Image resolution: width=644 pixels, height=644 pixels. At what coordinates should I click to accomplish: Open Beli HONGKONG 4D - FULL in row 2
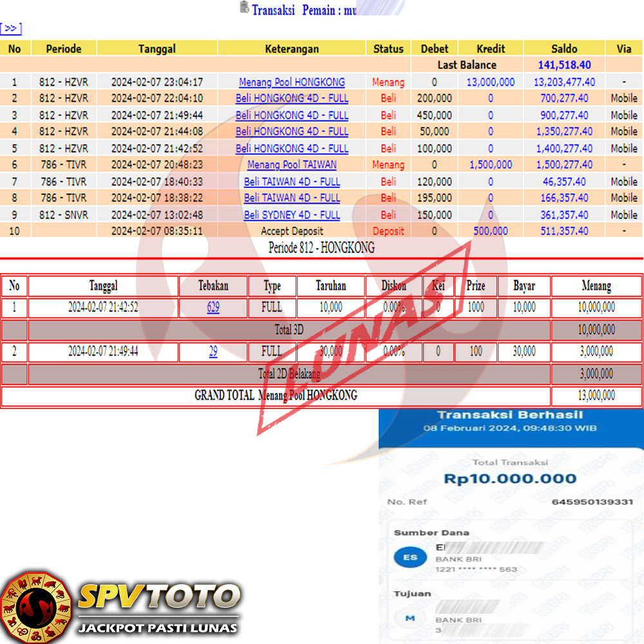click(x=292, y=99)
